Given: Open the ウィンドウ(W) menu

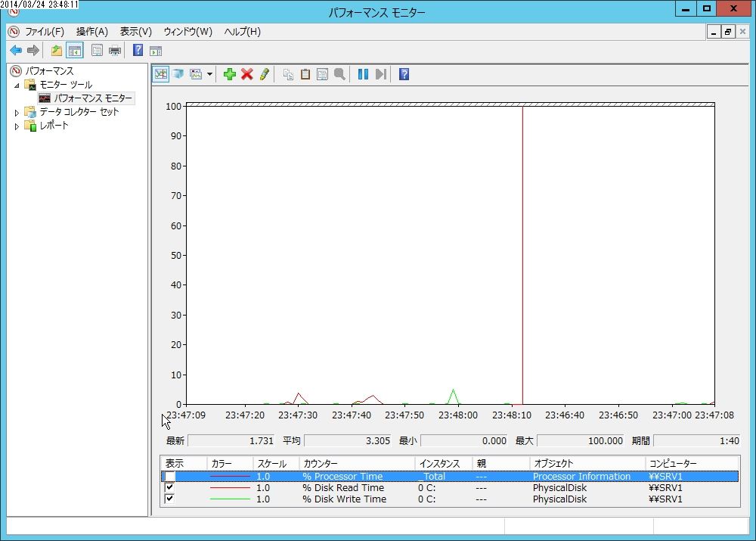Looking at the screenshot, I should [x=188, y=32].
